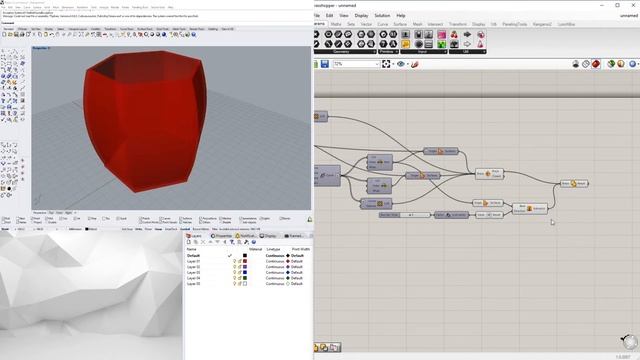Click the white arrow icon in Util group
This screenshot has height=360, width=640.
pyautogui.click(x=467, y=44)
